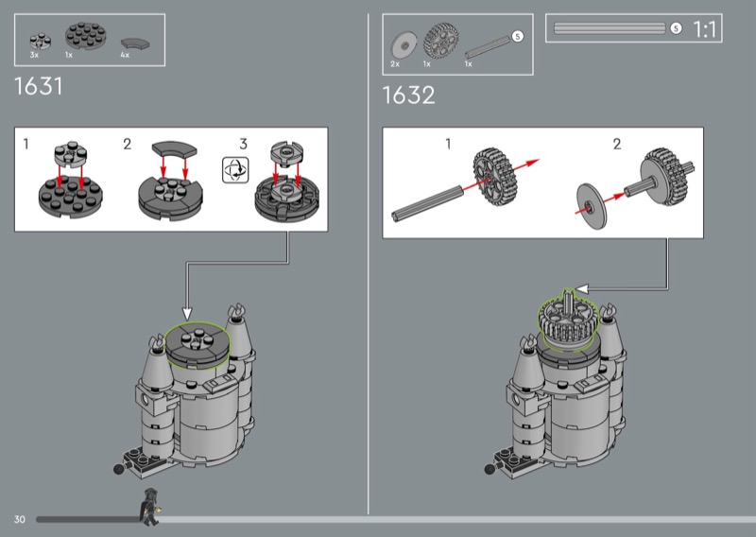756x537 pixels.
Task: Click the curved tiles diagram in 1631 sub-step 2
Action: (x=169, y=180)
